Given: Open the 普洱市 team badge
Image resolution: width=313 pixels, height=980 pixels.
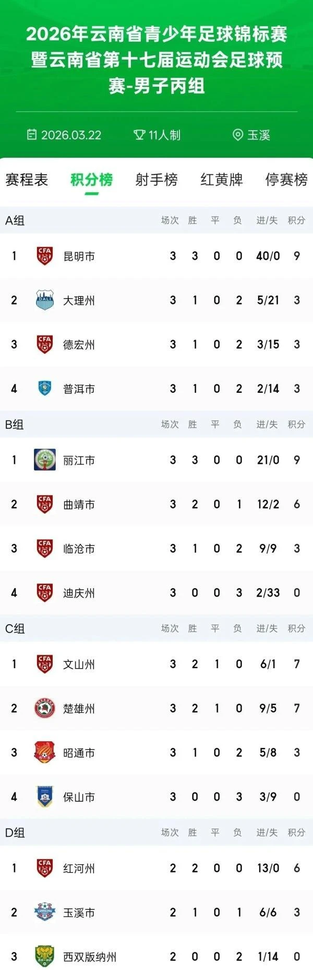Looking at the screenshot, I should [x=45, y=389].
